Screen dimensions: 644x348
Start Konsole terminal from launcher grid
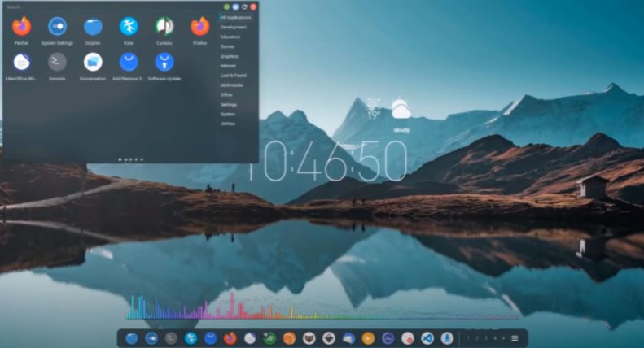coord(57,62)
